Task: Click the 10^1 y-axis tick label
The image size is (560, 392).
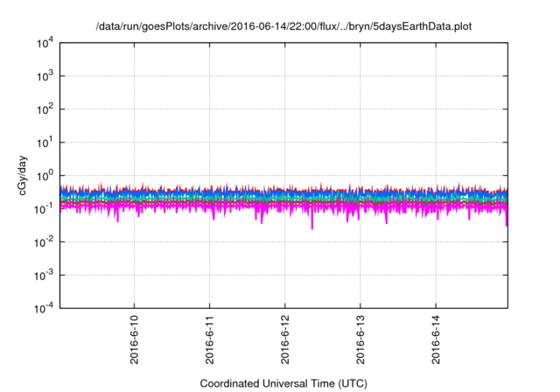Action: [x=45, y=143]
